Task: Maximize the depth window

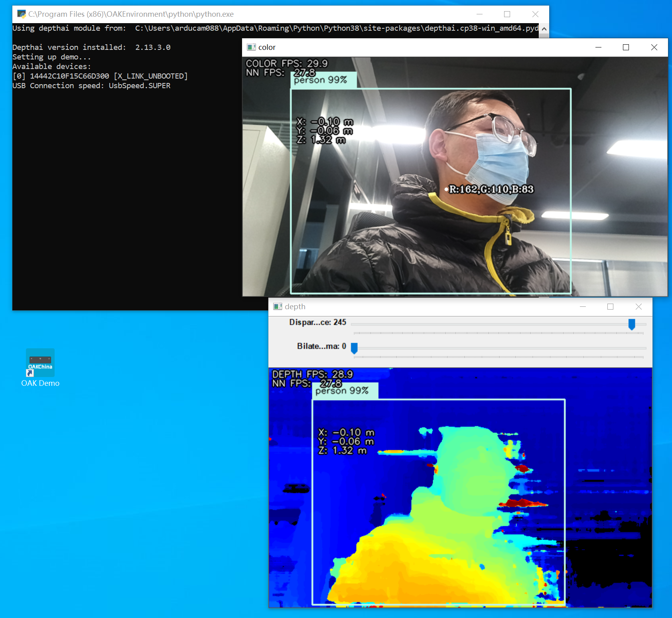Action: (x=611, y=306)
